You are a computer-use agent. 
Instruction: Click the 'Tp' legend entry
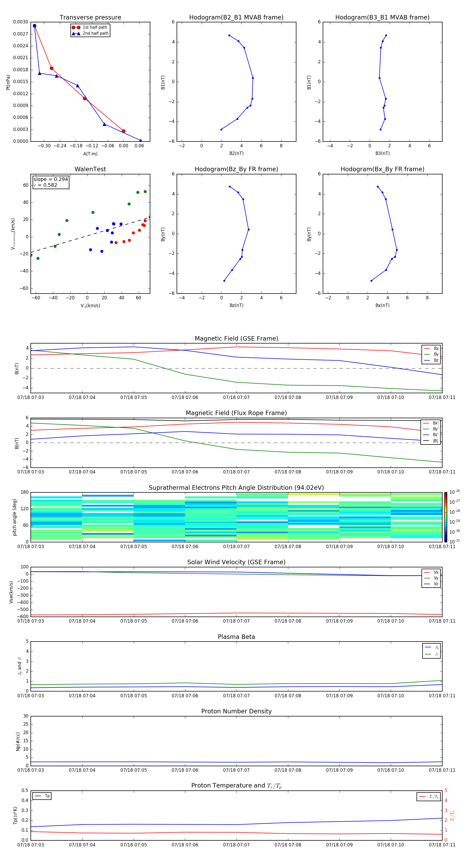[42, 796]
